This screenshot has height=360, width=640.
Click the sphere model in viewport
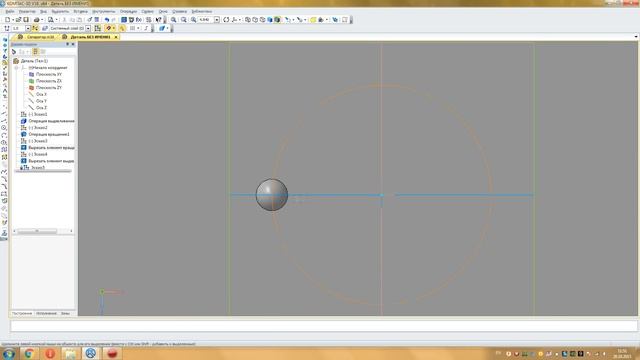272,195
